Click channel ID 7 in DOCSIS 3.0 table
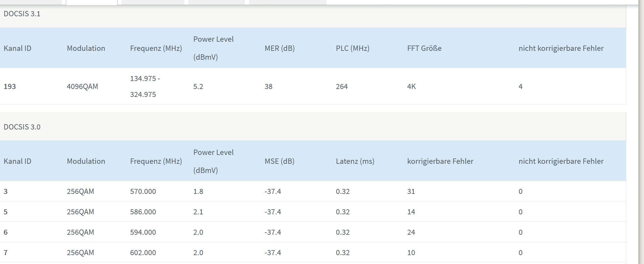 point(6,253)
